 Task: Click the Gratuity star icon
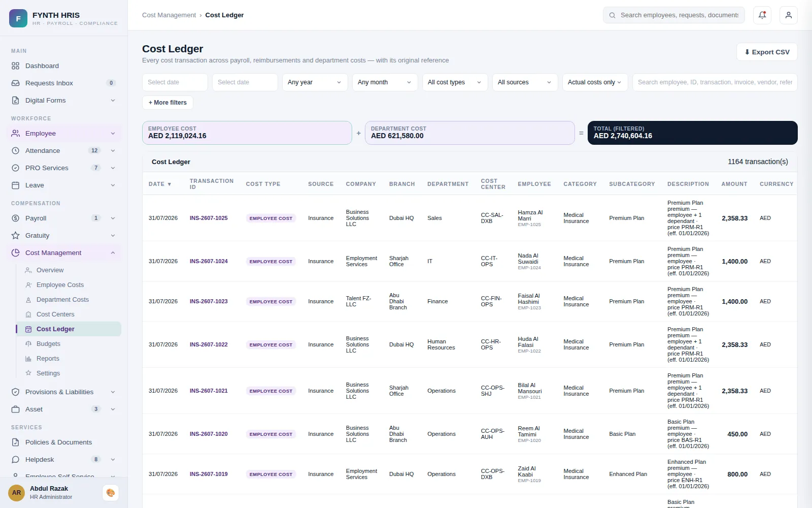[16, 236]
